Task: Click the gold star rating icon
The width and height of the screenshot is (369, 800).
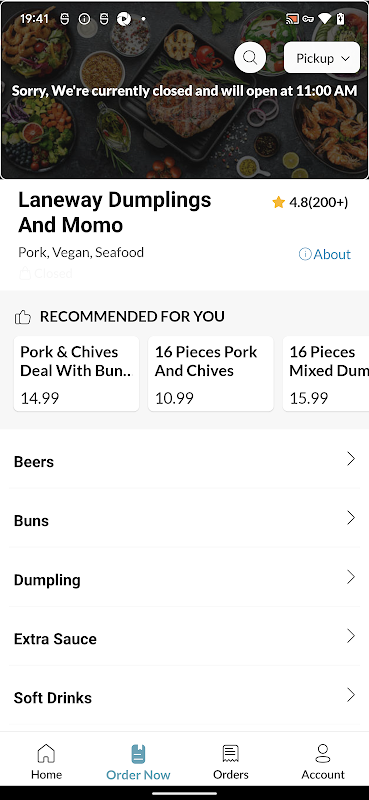Action: 278,203
